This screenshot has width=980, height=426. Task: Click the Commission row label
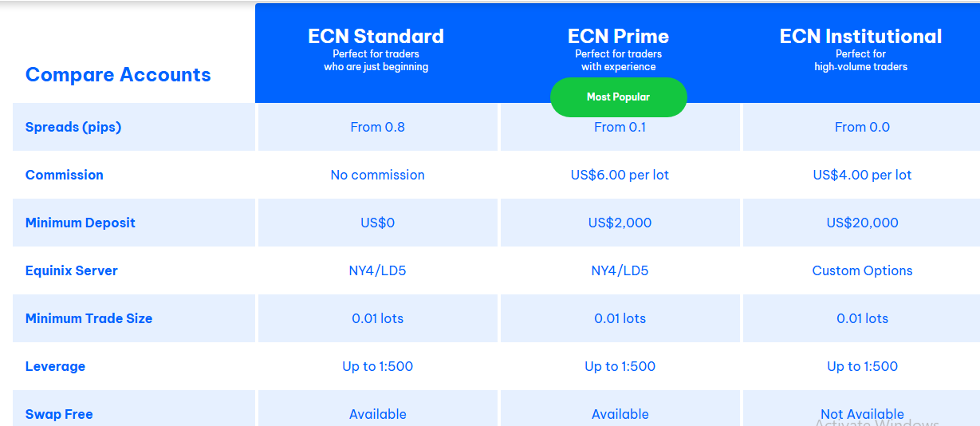click(65, 175)
